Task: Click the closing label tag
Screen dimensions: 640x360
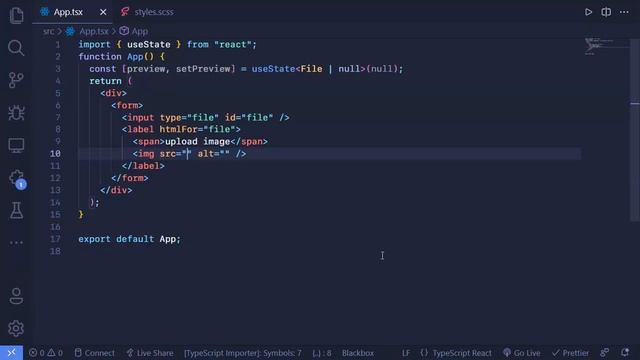Action: point(143,166)
